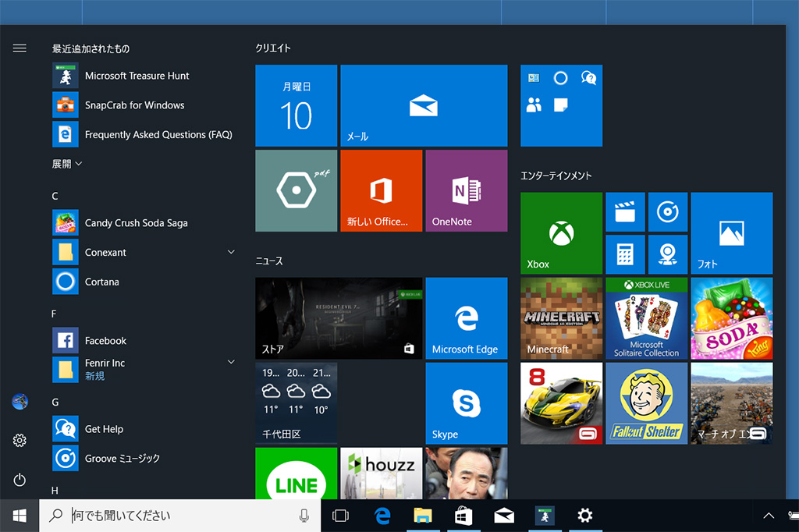This screenshot has height=532, width=799.
Task: Open the フォト (Photos) tile
Action: click(731, 232)
